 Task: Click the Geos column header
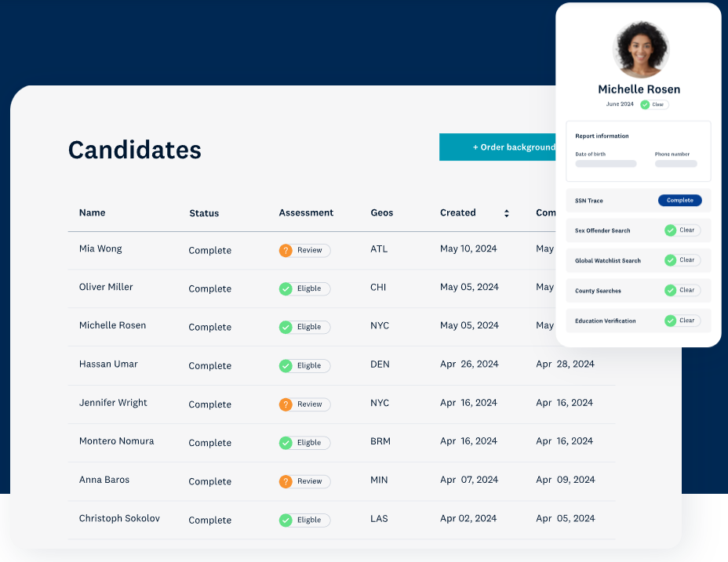pyautogui.click(x=382, y=212)
